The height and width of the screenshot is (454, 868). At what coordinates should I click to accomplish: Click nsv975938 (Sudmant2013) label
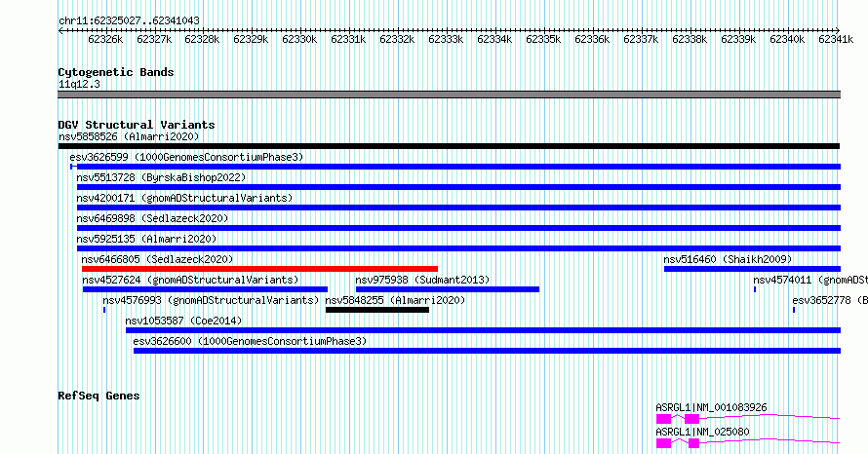coord(422,280)
